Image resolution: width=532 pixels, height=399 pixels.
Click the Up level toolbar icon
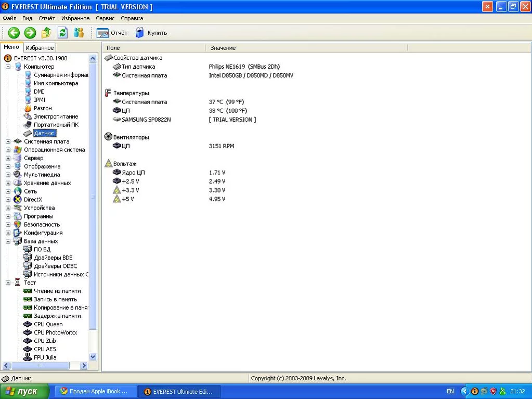tap(46, 33)
